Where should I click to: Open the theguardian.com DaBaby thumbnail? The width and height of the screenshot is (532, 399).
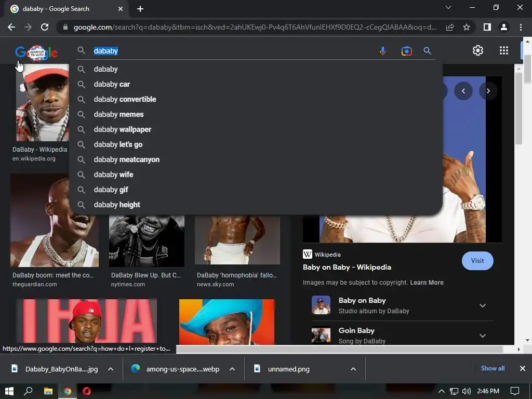(54, 220)
